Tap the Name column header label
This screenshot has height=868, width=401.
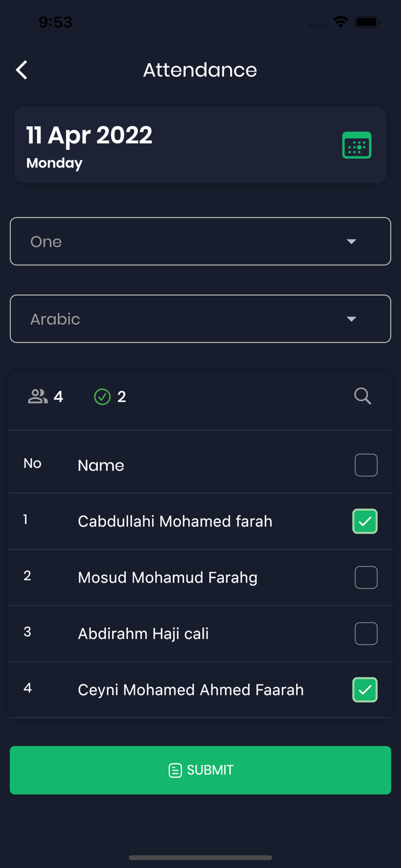coord(101,465)
